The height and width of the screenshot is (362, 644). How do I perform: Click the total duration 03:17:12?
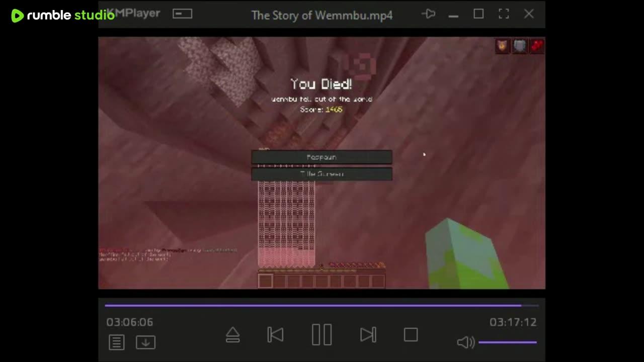coord(513,322)
